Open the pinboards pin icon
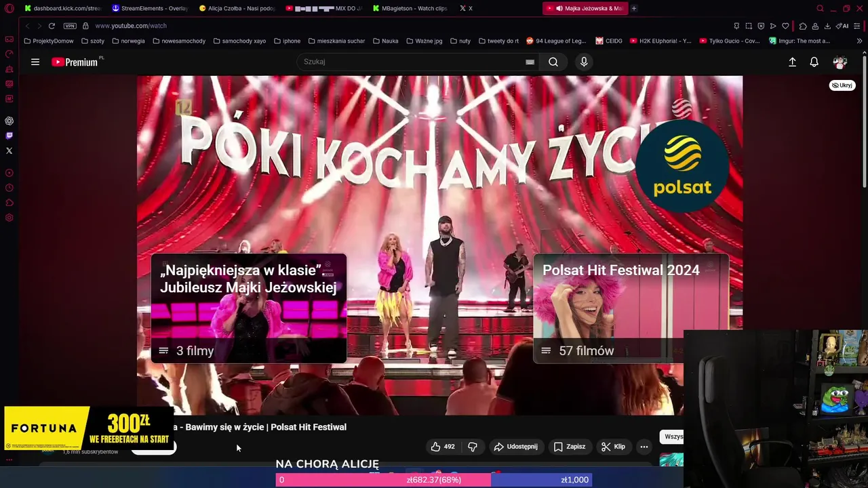 [736, 26]
